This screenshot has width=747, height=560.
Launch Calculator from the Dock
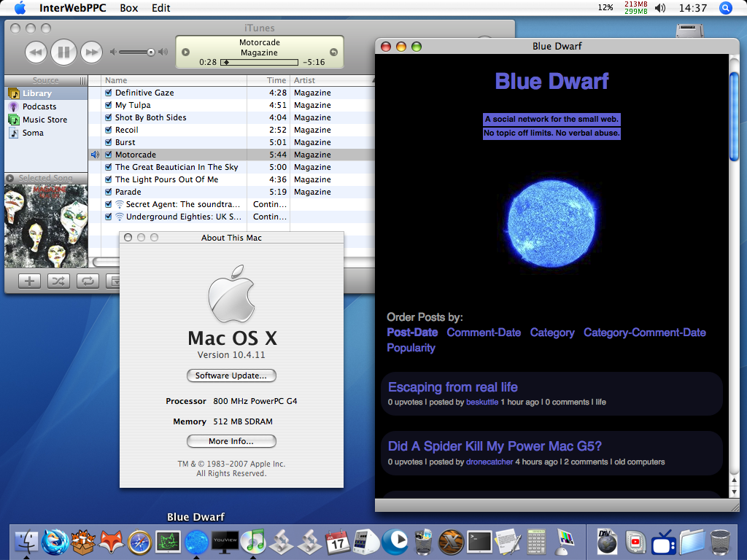[x=536, y=542]
